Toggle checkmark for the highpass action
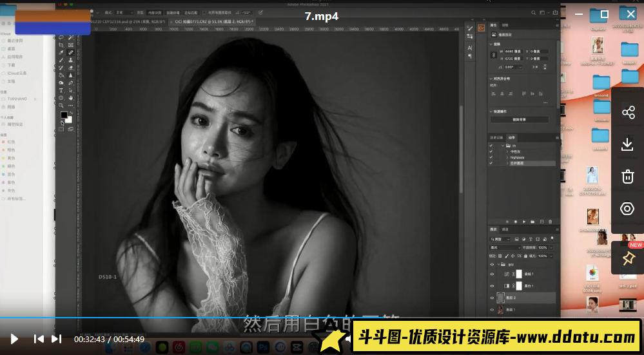Image resolution: width=644 pixels, height=355 pixels. [491, 157]
